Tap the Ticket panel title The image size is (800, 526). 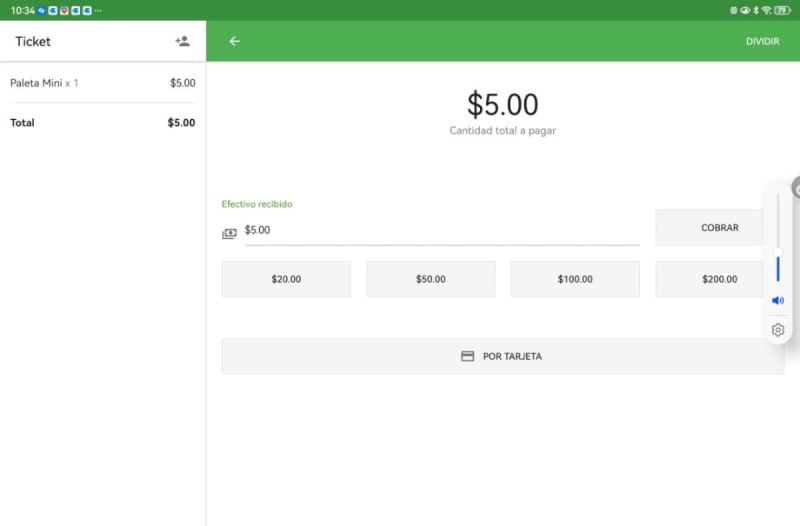coord(33,41)
